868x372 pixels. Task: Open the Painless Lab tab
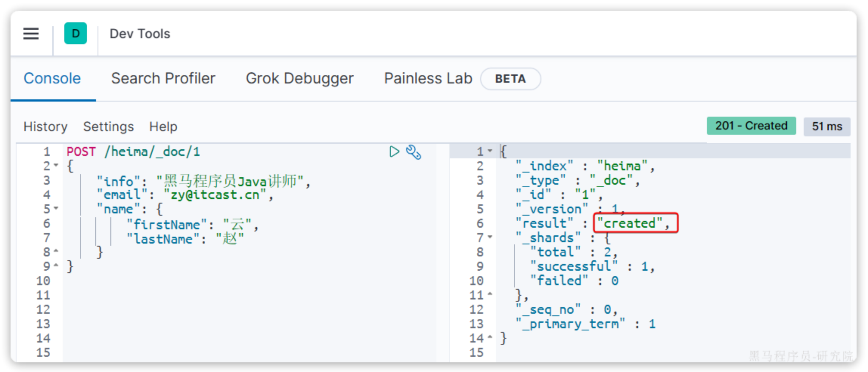428,79
